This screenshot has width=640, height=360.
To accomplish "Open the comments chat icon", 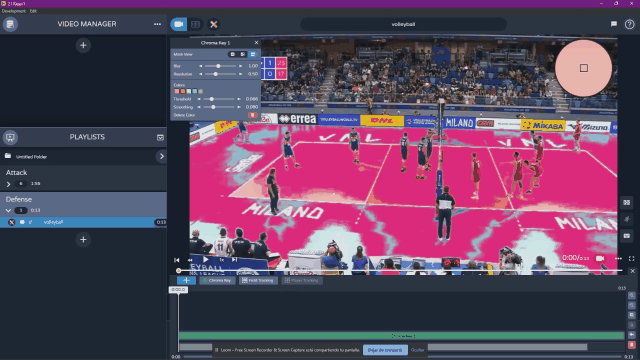I will (613, 24).
